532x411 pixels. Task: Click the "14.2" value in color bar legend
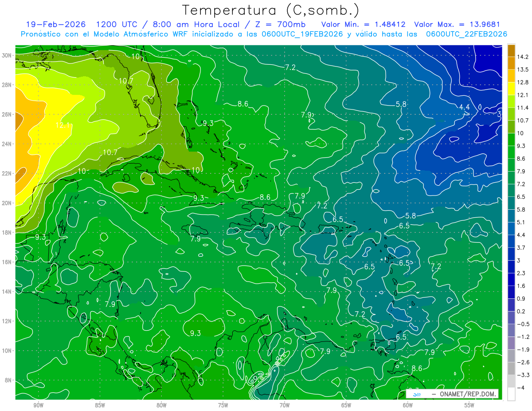point(523,57)
